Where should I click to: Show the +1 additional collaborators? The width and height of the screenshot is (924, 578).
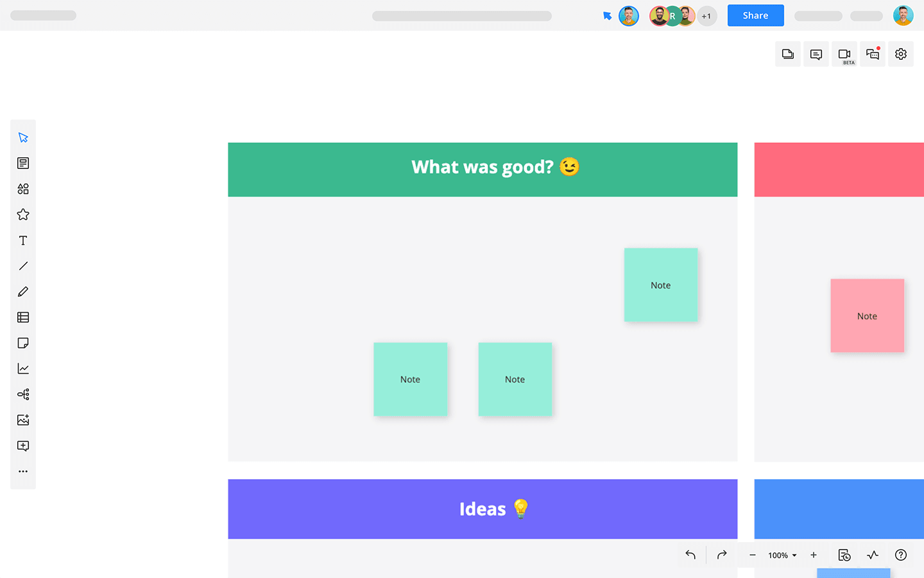pos(706,16)
